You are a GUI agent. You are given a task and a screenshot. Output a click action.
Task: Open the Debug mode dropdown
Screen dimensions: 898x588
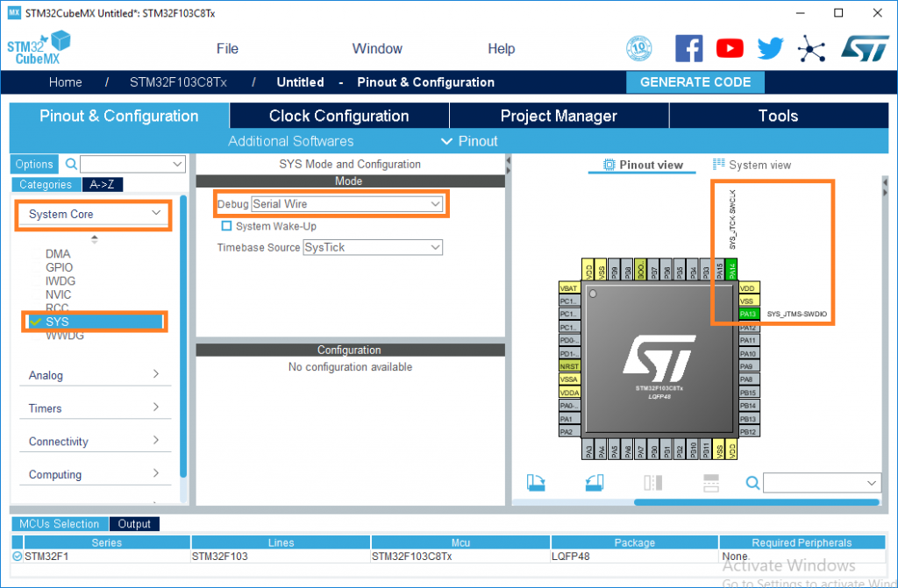pos(347,204)
